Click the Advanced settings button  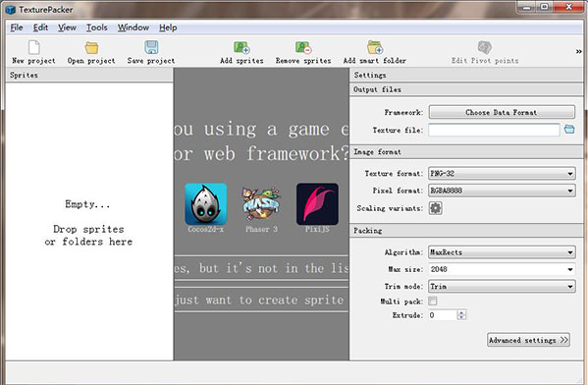(x=528, y=340)
